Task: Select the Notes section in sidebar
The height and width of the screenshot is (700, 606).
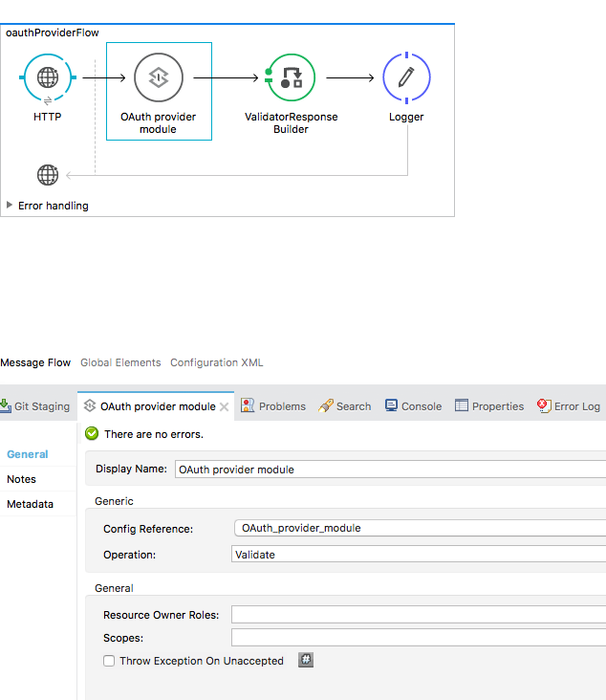Action: pos(22,479)
